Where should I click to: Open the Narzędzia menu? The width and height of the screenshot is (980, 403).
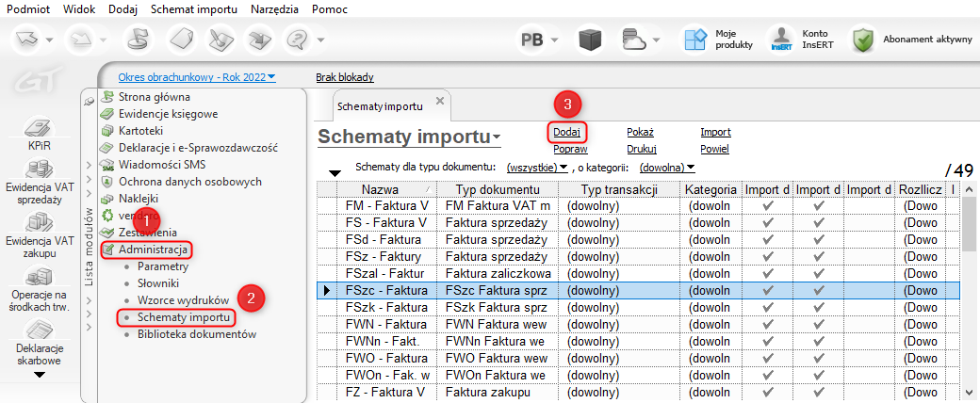(276, 8)
